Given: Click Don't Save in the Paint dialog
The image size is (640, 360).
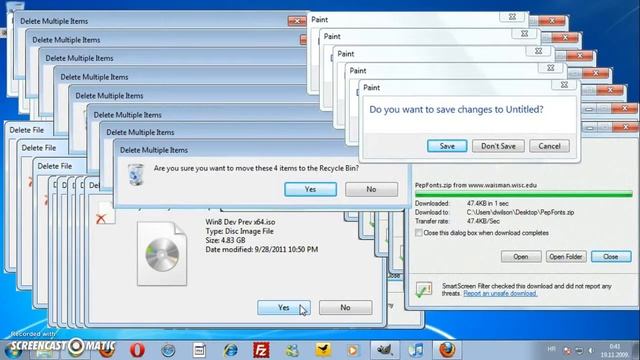Looking at the screenshot, I should click(x=498, y=146).
